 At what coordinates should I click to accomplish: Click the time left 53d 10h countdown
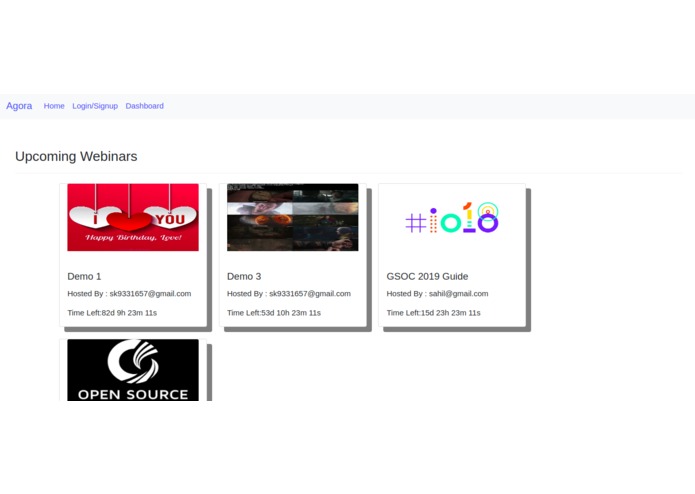[274, 313]
